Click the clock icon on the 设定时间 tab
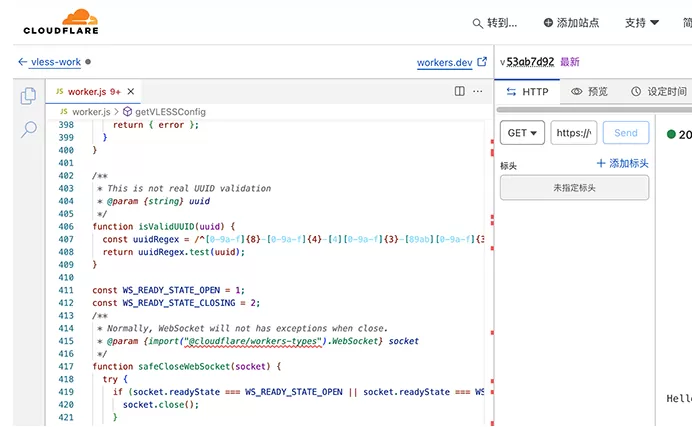 [636, 91]
